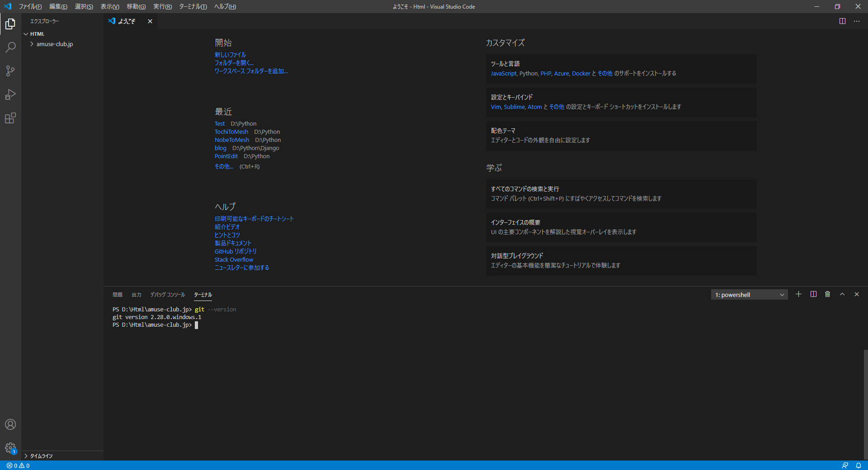Open the terminal selector dropdown showing 1: powershell
Screen dimensions: 868x470
pyautogui.click(x=749, y=294)
